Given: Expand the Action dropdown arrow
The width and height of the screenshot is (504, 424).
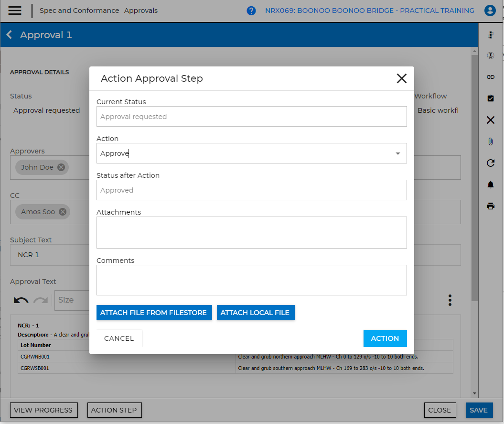Looking at the screenshot, I should click(397, 153).
